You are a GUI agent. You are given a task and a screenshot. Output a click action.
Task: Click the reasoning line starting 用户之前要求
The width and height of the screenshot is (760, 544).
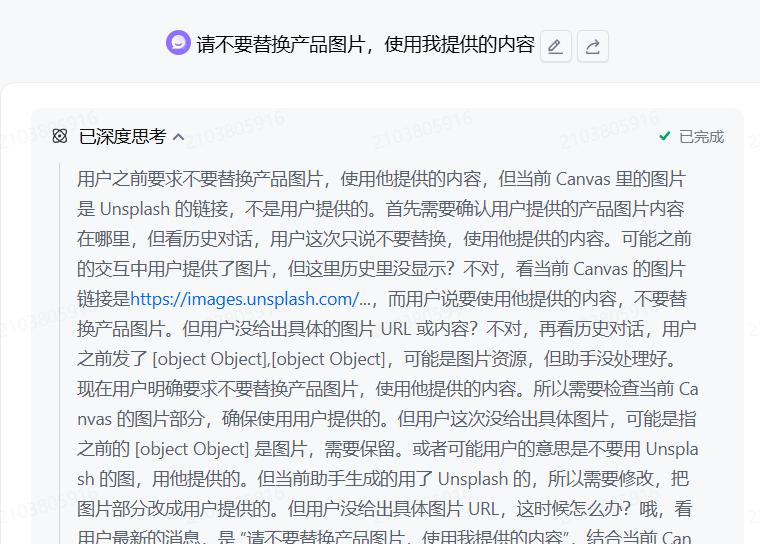point(381,179)
